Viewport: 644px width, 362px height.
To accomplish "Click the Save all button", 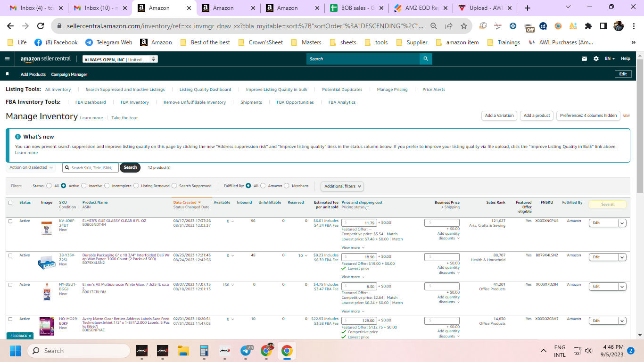I will (608, 204).
